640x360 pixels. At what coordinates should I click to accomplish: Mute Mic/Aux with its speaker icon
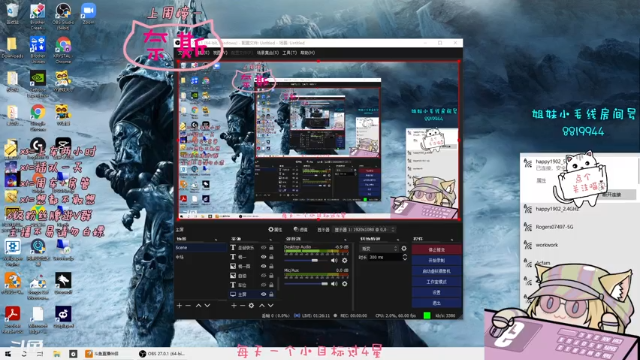pos(334,284)
